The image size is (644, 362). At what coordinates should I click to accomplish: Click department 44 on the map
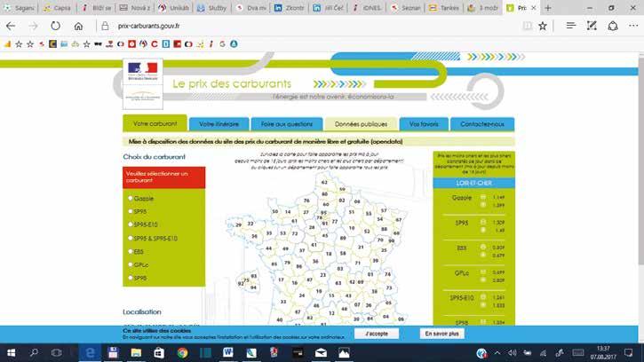tap(268, 248)
